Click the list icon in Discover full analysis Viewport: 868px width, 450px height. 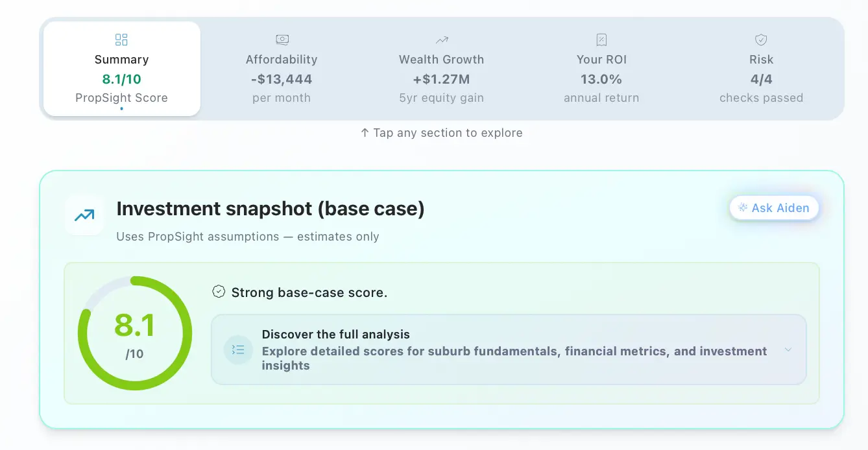pos(238,350)
